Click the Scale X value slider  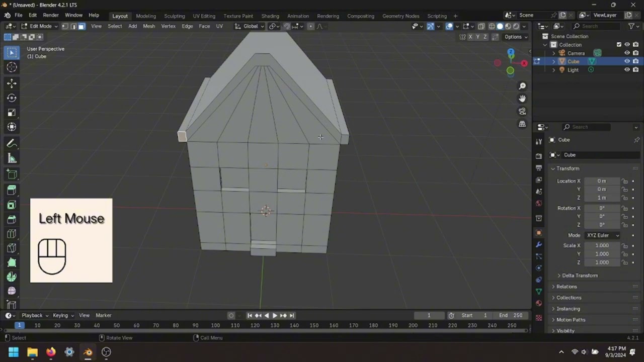coord(602,245)
